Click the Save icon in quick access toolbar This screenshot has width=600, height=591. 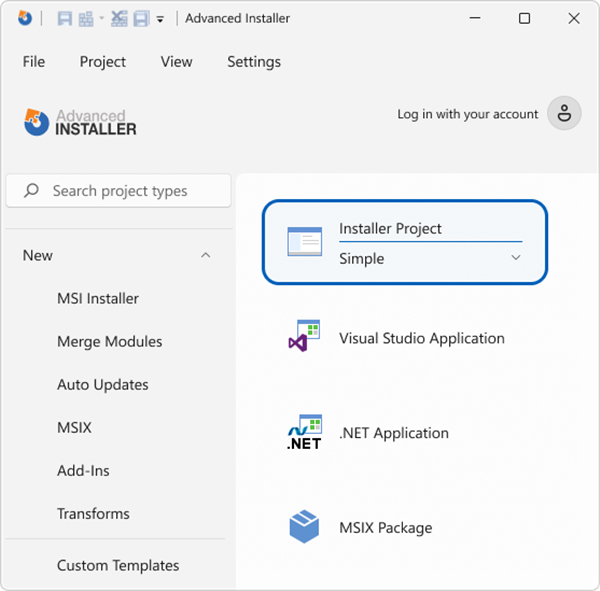(x=65, y=18)
